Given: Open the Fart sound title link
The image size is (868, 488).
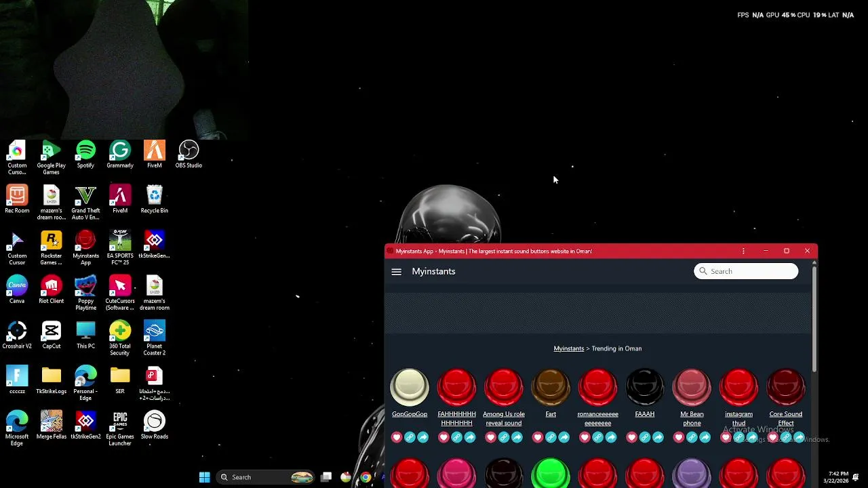Looking at the screenshot, I should point(551,414).
